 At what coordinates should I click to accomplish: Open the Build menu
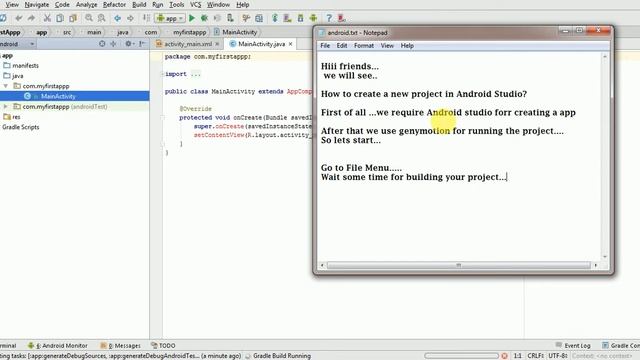click(x=139, y=5)
